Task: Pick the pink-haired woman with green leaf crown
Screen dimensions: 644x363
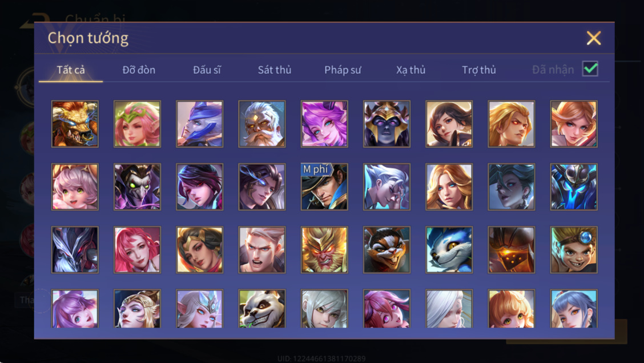Action: point(137,123)
